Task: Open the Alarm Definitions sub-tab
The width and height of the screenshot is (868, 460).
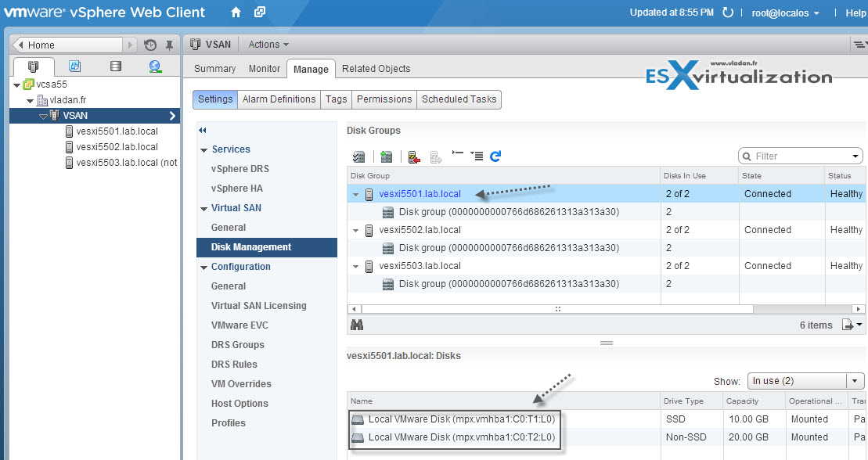Action: pos(279,99)
